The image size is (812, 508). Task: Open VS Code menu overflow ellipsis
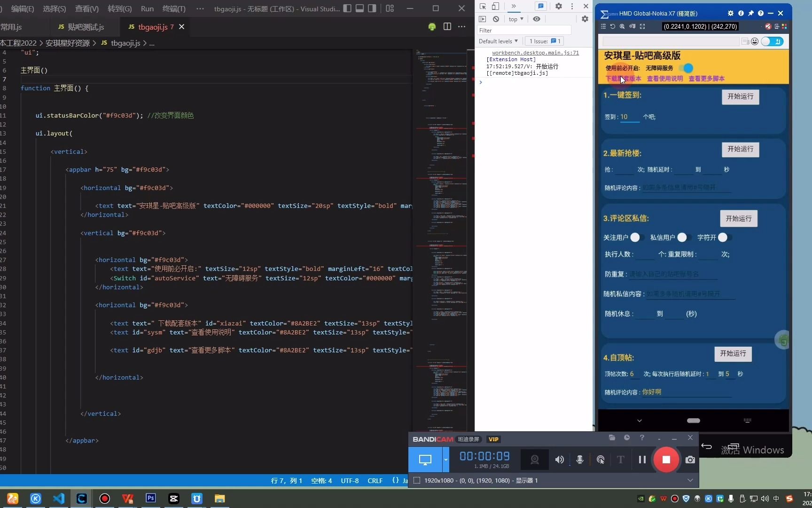[200, 8]
